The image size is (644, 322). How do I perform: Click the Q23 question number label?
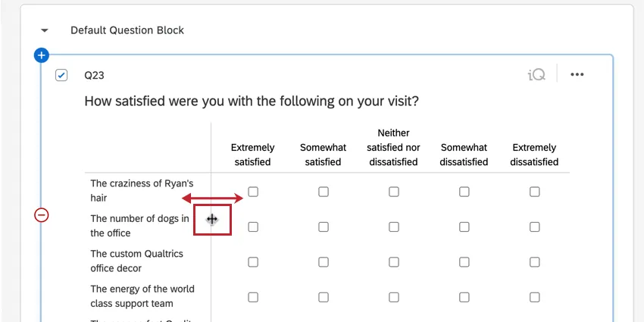point(94,75)
